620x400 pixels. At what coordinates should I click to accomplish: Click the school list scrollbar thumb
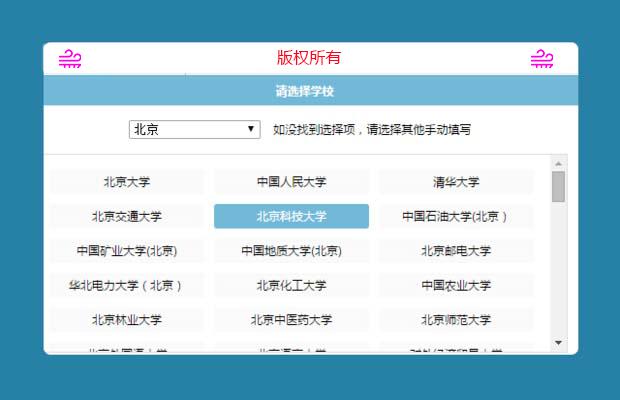coord(558,187)
